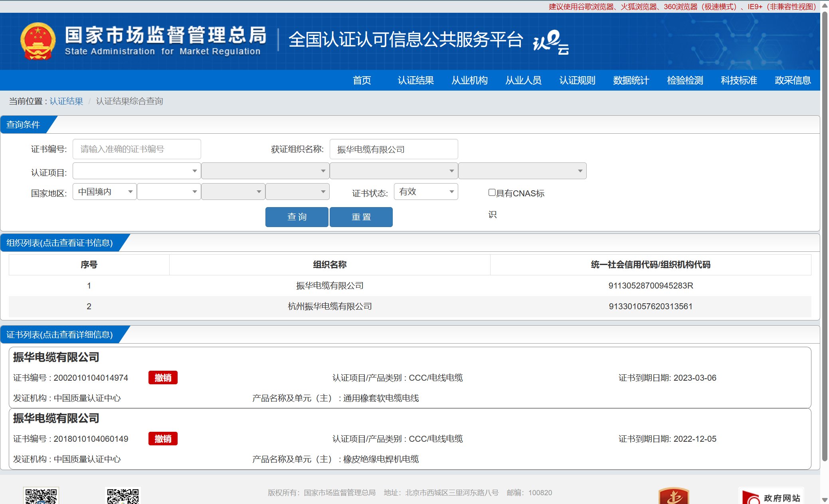The width and height of the screenshot is (829, 504).
Task: Open fourth 认证项目 dropdown
Action: click(522, 171)
